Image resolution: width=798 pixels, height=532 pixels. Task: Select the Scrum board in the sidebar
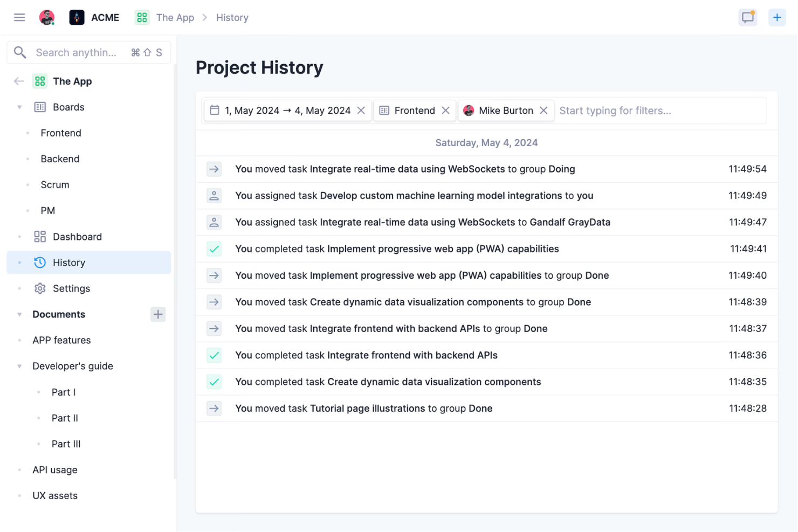click(54, 184)
